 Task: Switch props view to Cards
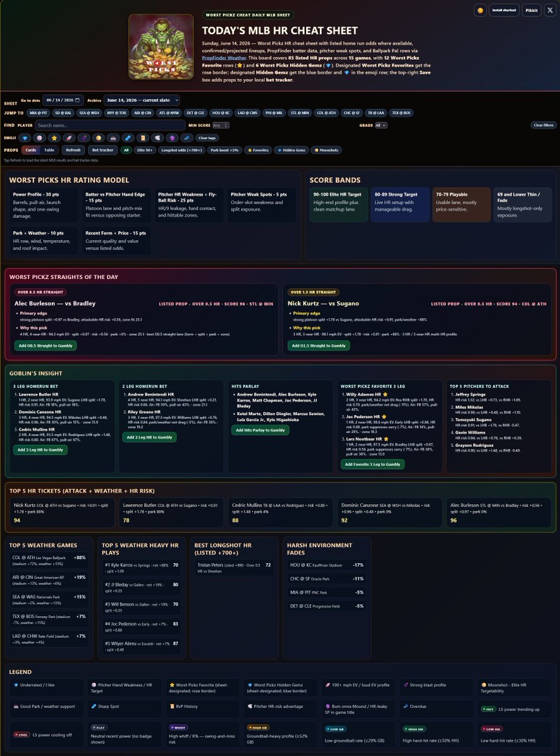point(31,150)
